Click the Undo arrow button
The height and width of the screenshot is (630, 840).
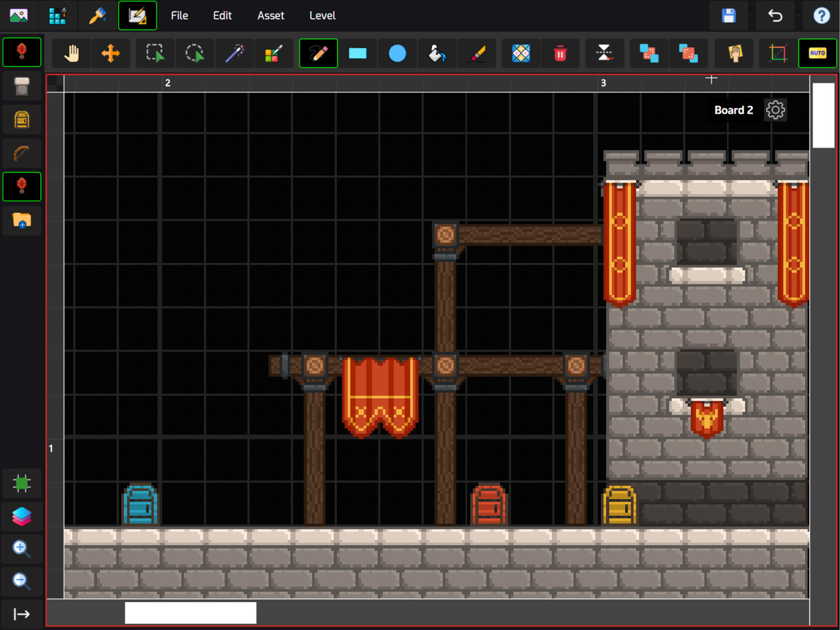click(x=775, y=16)
